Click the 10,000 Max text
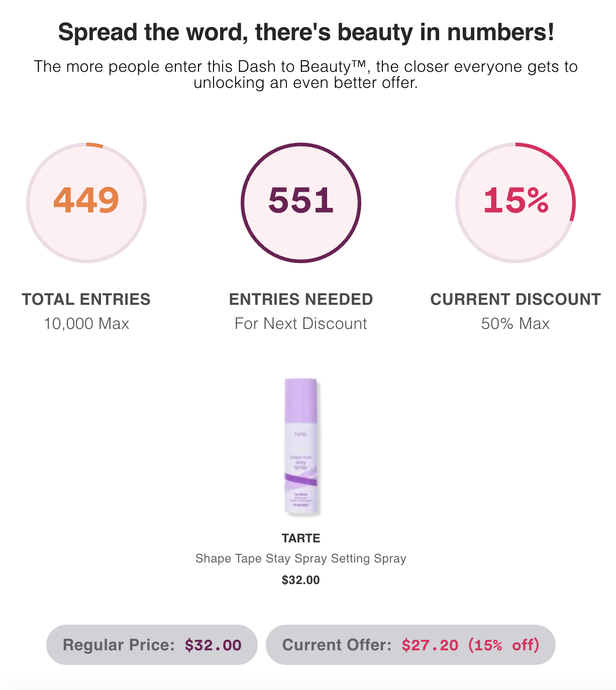This screenshot has height=690, width=616. [86, 323]
